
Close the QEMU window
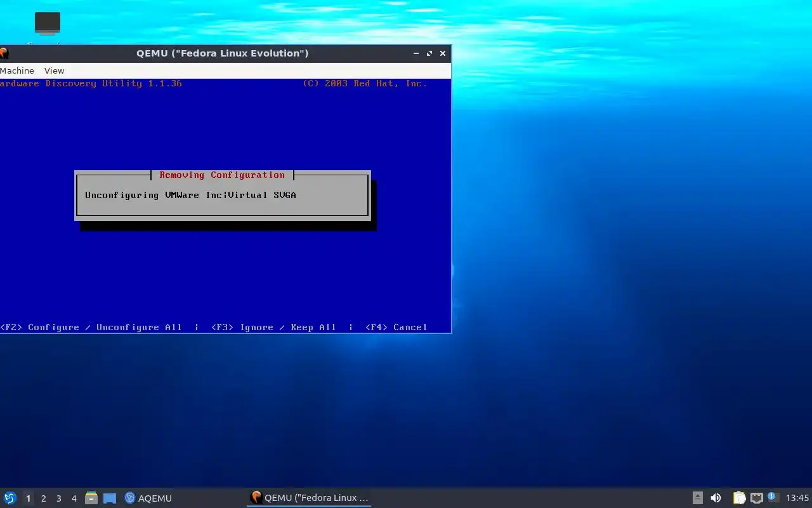[x=443, y=53]
